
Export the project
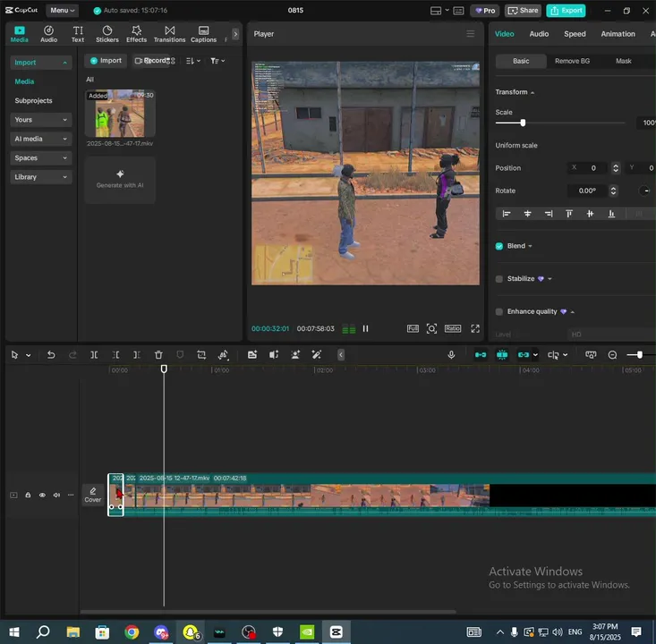coord(566,11)
